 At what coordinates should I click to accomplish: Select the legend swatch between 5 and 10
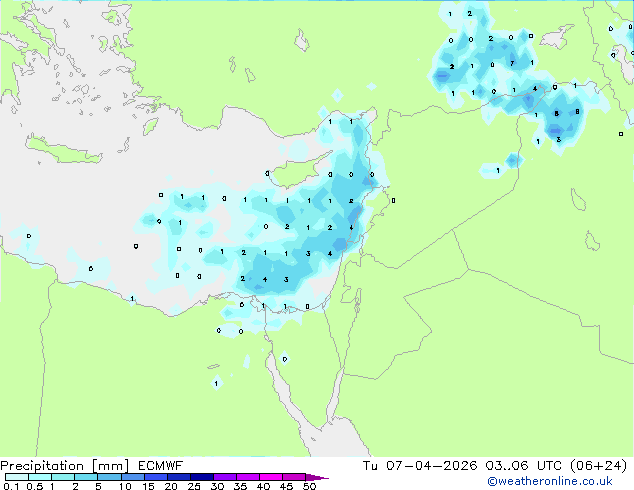pyautogui.click(x=109, y=477)
